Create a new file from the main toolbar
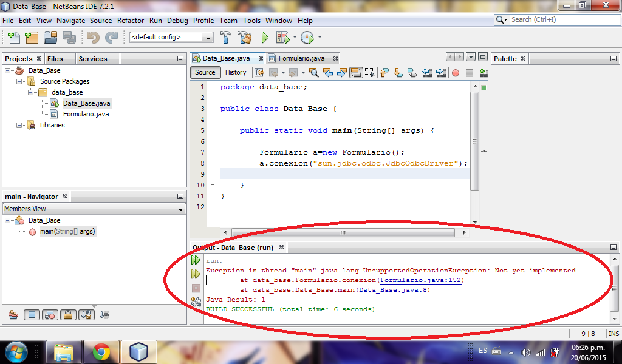The image size is (622, 364). 14,37
